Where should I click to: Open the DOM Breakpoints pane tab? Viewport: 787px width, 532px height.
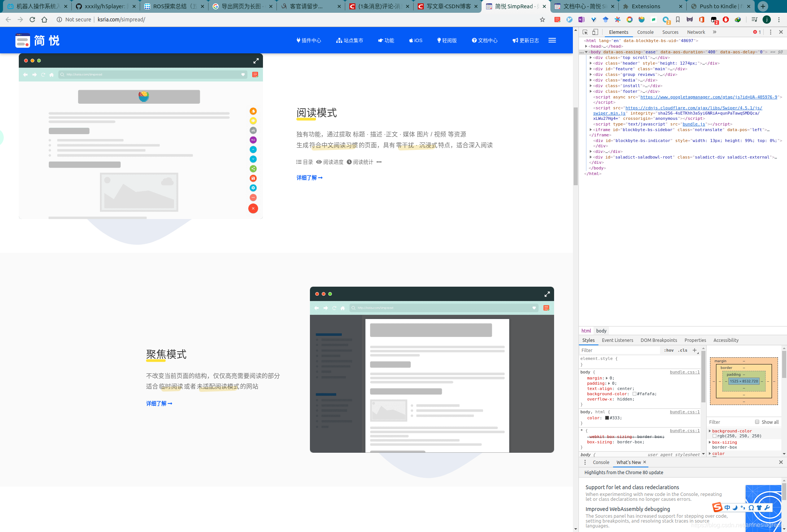[x=659, y=340]
